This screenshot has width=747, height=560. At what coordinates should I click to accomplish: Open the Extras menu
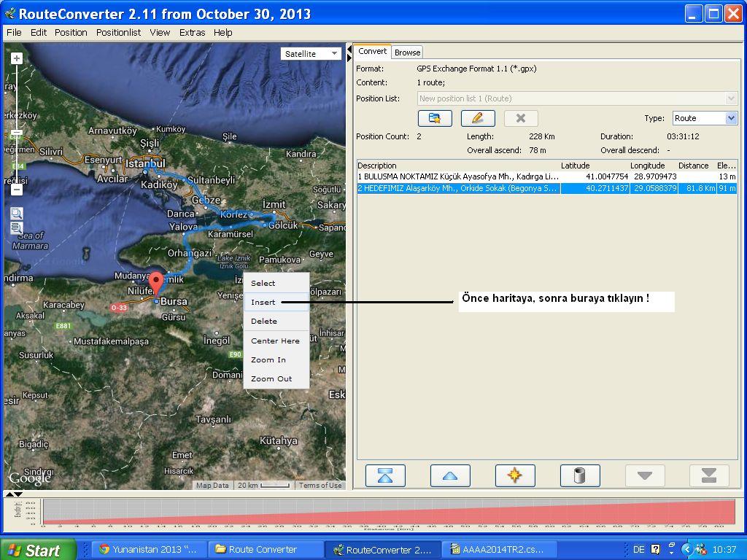191,32
